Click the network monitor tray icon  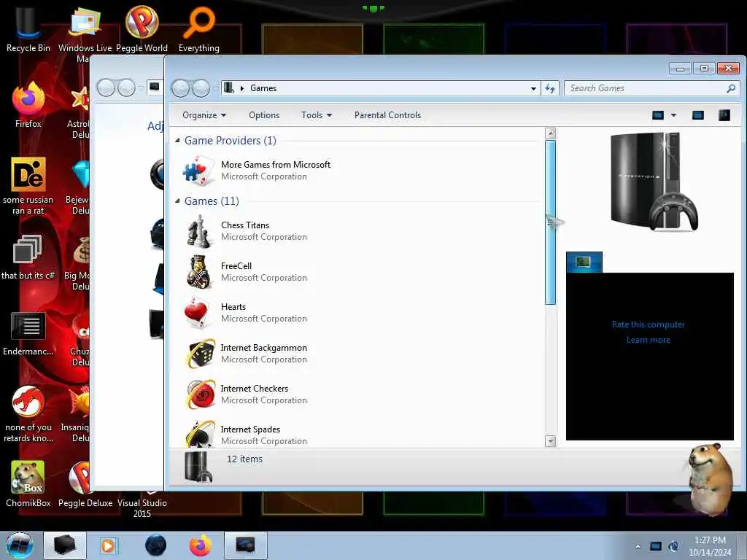point(656,546)
